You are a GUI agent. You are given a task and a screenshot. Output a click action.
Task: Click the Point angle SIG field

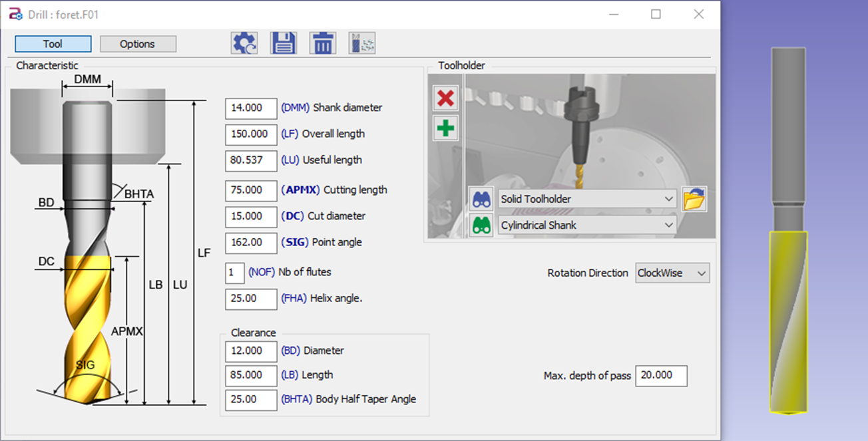click(x=251, y=243)
